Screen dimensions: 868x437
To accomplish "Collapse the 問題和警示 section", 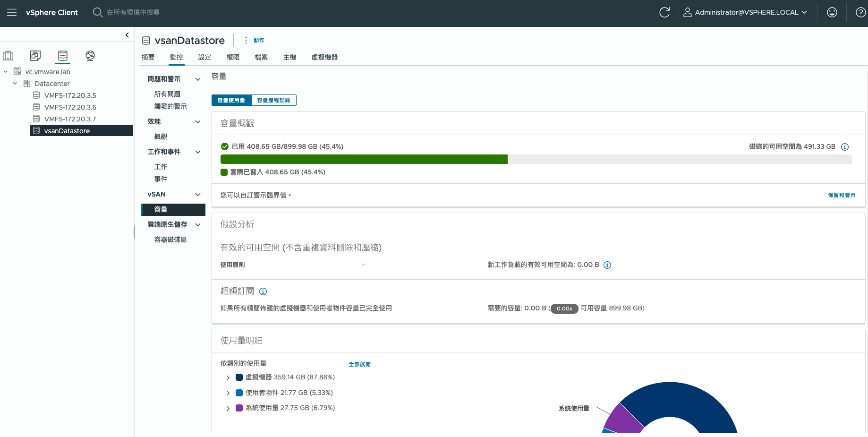I will point(198,79).
